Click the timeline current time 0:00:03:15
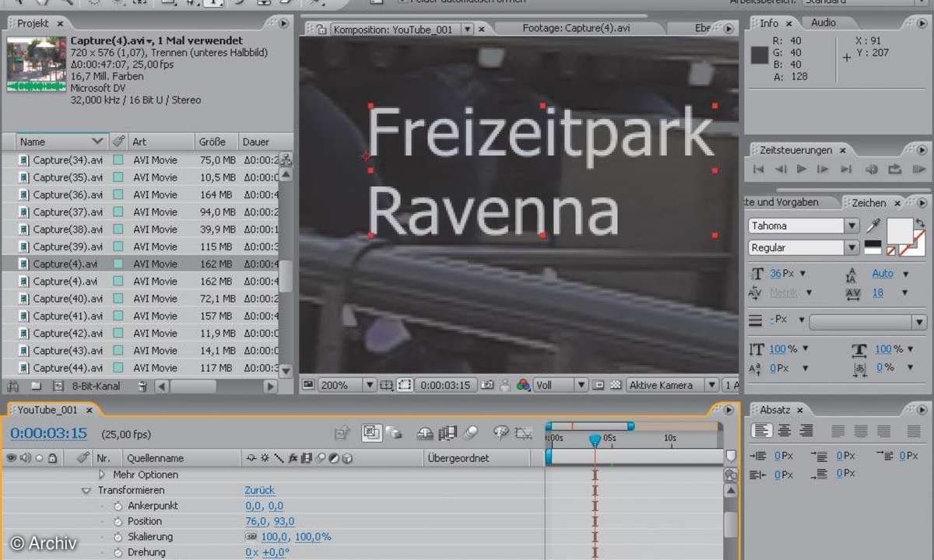Image resolution: width=934 pixels, height=560 pixels. [48, 433]
